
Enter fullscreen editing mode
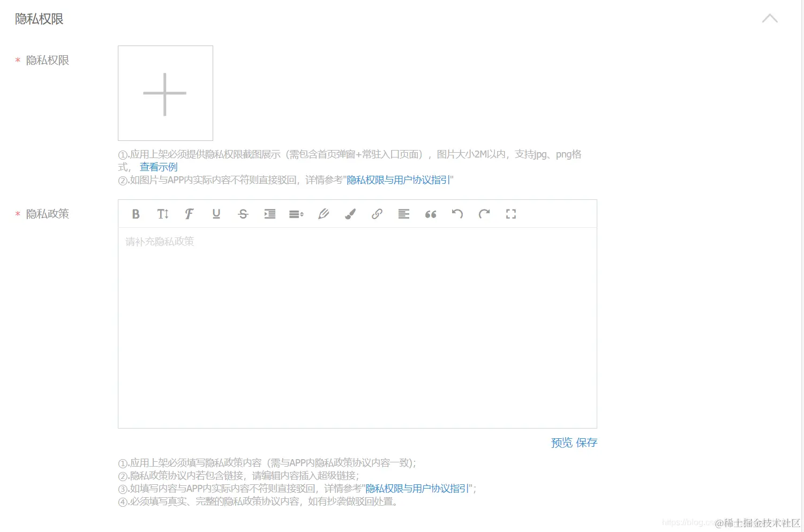click(510, 214)
